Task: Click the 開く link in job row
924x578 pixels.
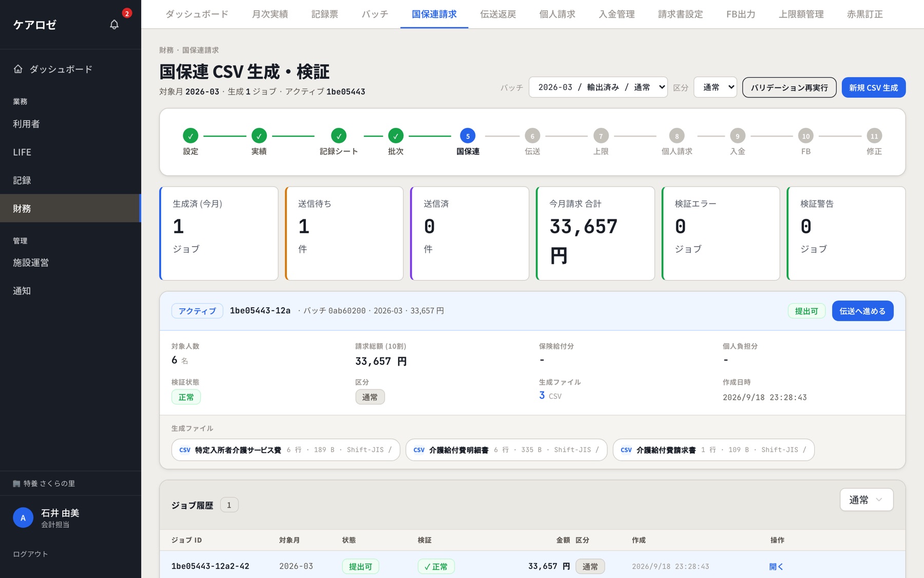Action: point(776,566)
